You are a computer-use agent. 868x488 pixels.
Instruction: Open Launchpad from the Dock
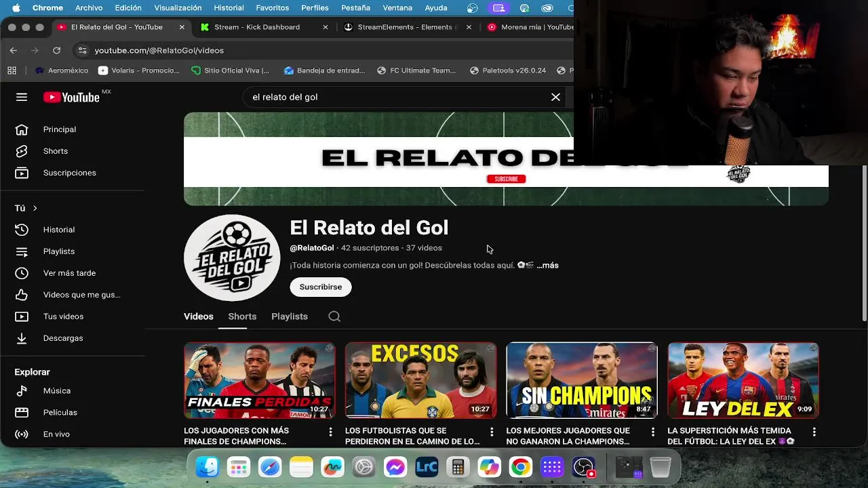click(x=238, y=467)
